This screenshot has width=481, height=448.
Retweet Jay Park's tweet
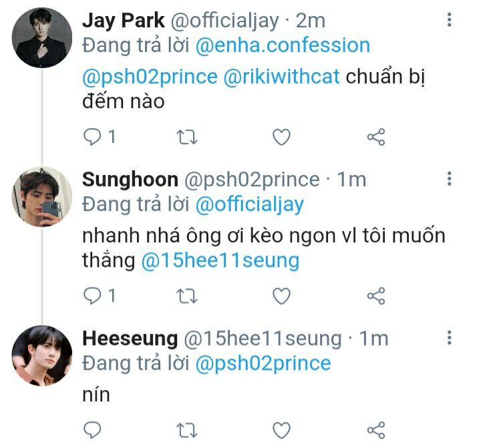186,137
